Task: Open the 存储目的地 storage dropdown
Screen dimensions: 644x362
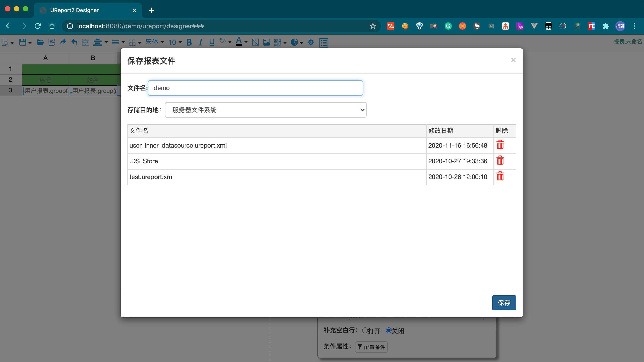Action: coord(266,110)
